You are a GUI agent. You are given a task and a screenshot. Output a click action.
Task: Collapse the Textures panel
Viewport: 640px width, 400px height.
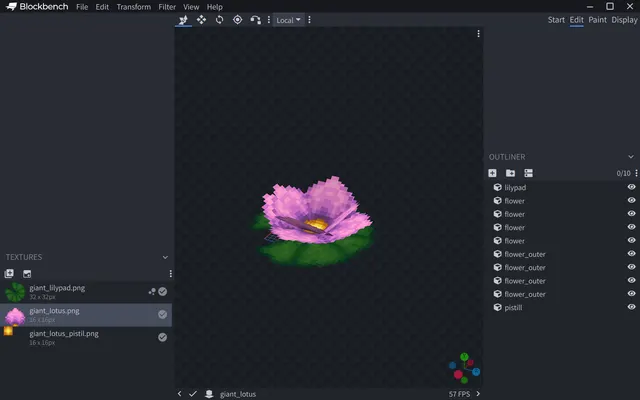pyautogui.click(x=165, y=257)
